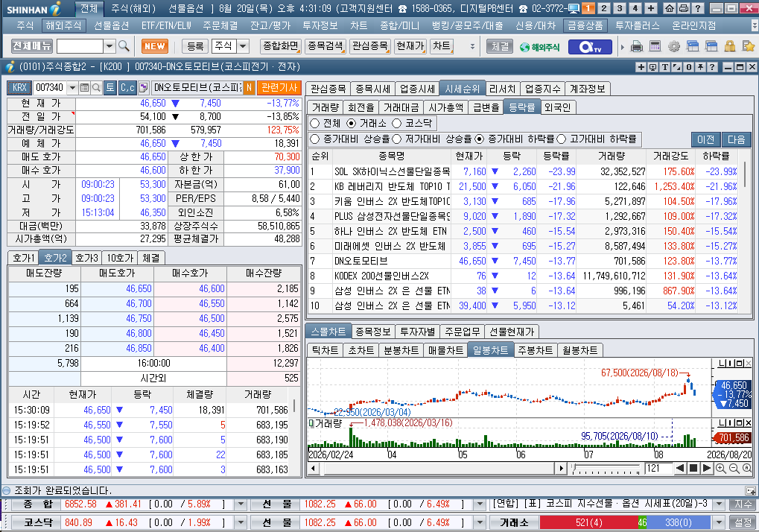Click the DN오토모티브 row in the ranking list

(525, 261)
